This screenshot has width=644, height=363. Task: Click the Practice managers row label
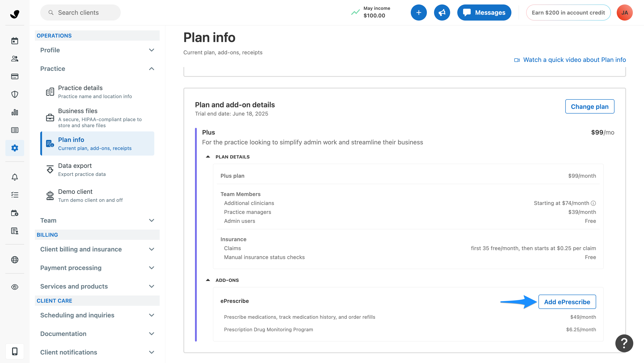pyautogui.click(x=247, y=212)
